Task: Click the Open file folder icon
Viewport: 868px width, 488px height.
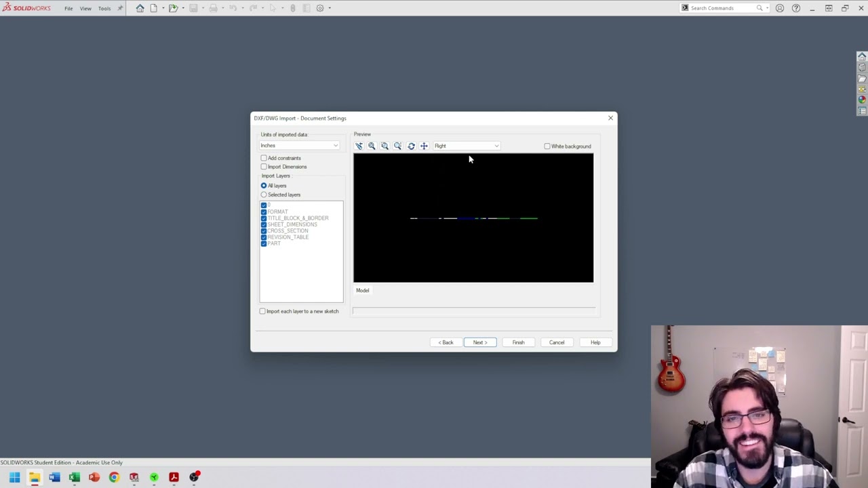Action: [173, 8]
